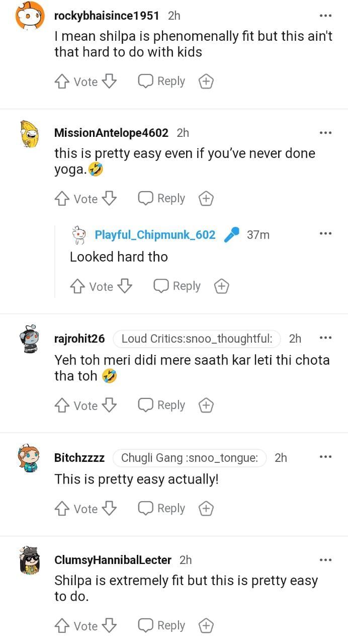Open rockybhaisince1951's avatar profile

[30, 16]
